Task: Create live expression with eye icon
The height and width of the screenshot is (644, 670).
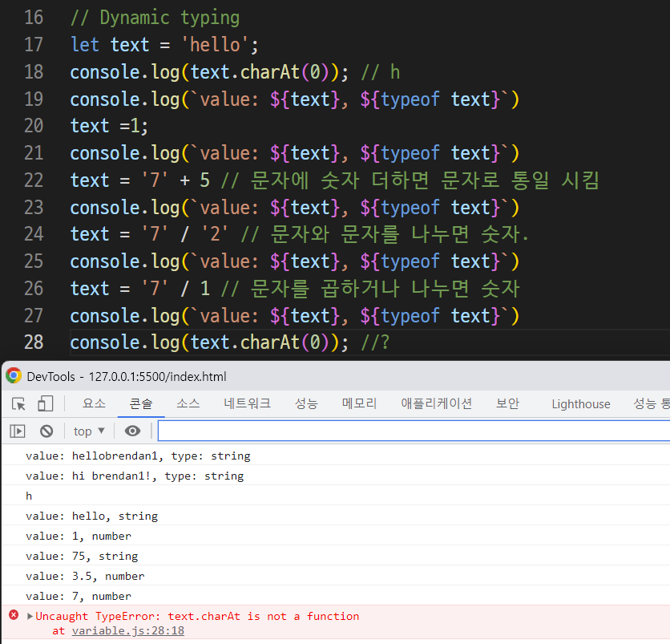Action: click(132, 431)
